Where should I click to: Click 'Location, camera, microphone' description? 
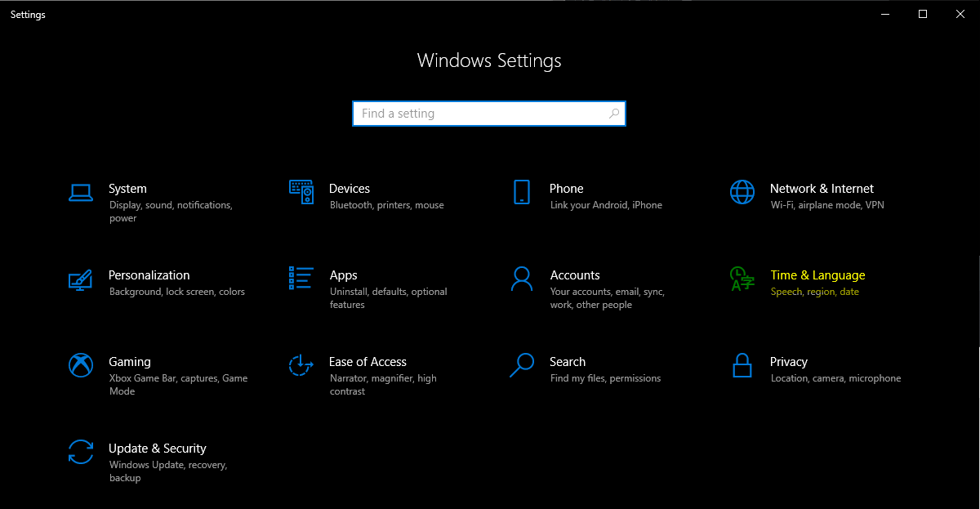835,378
